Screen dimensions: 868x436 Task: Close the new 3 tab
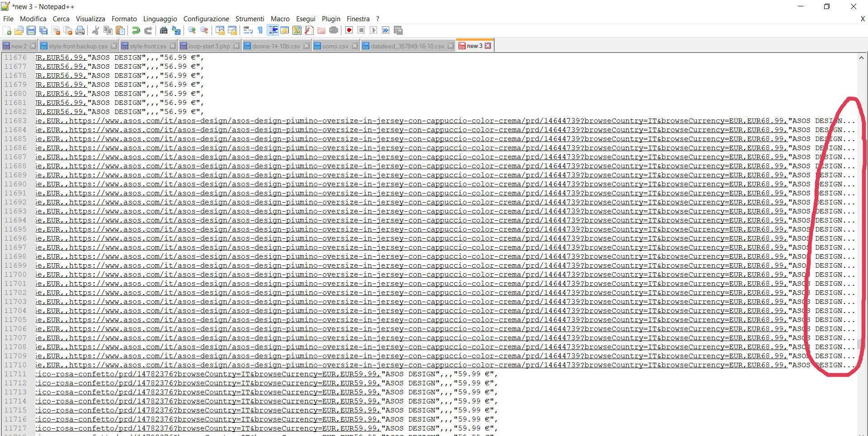click(488, 46)
